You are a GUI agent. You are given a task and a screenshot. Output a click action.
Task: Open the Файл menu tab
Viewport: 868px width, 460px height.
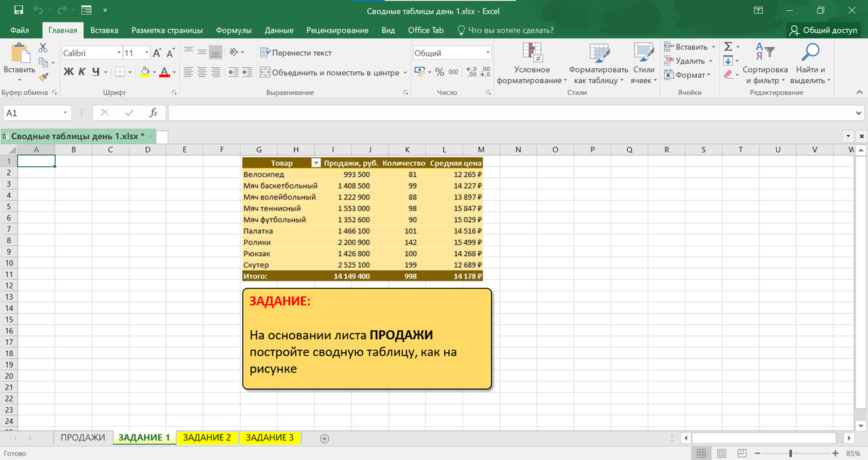click(x=20, y=30)
